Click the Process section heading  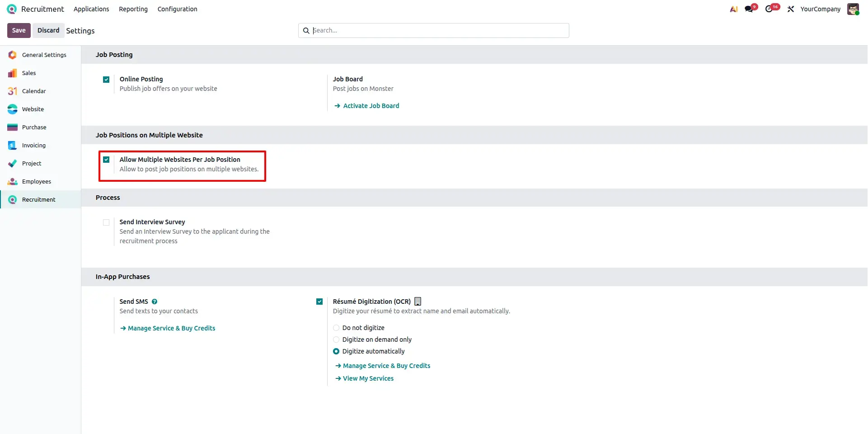coord(108,198)
